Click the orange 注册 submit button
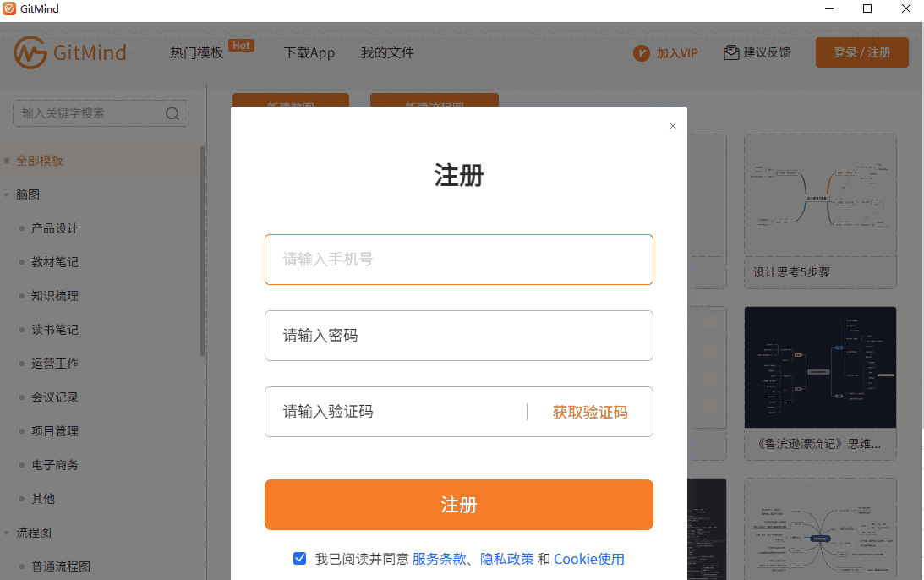 [458, 505]
